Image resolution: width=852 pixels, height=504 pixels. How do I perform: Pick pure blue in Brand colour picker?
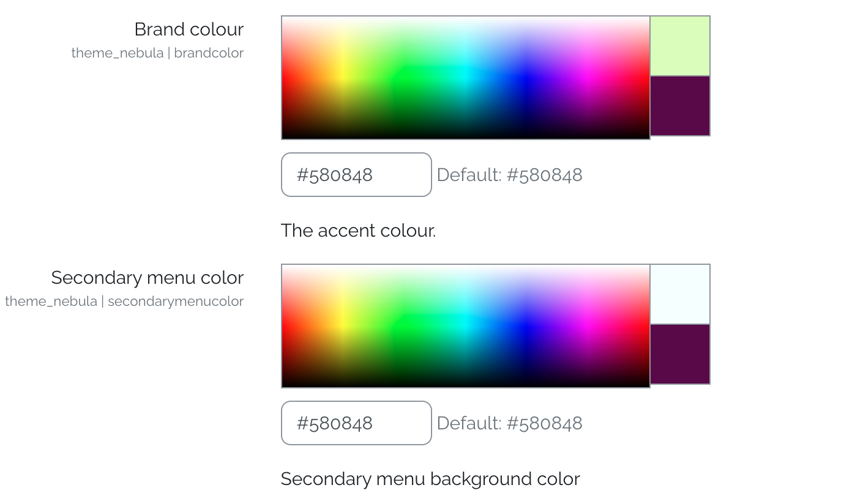[525, 76]
